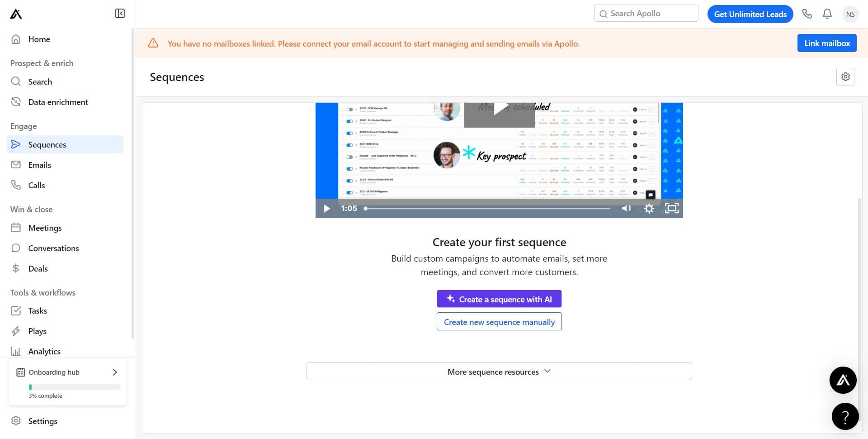The height and width of the screenshot is (439, 868).
Task: Click Create a sequence with AI
Action: point(499,299)
